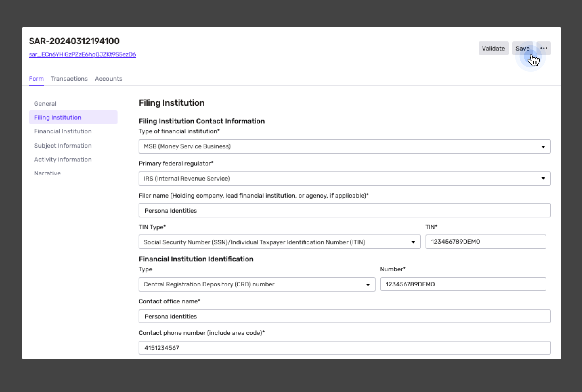Focus the TIN input field
Viewport: 582px width, 392px height.
[486, 242]
